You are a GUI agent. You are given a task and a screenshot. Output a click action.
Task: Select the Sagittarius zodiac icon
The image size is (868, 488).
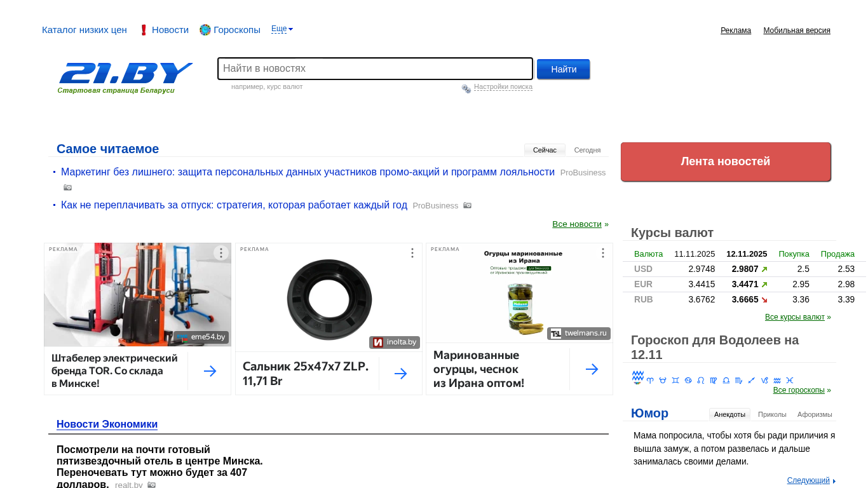coord(751,380)
